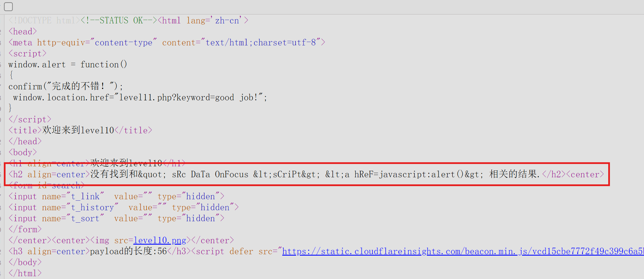Click the closing /head tag line
This screenshot has width=644, height=279.
click(x=25, y=141)
